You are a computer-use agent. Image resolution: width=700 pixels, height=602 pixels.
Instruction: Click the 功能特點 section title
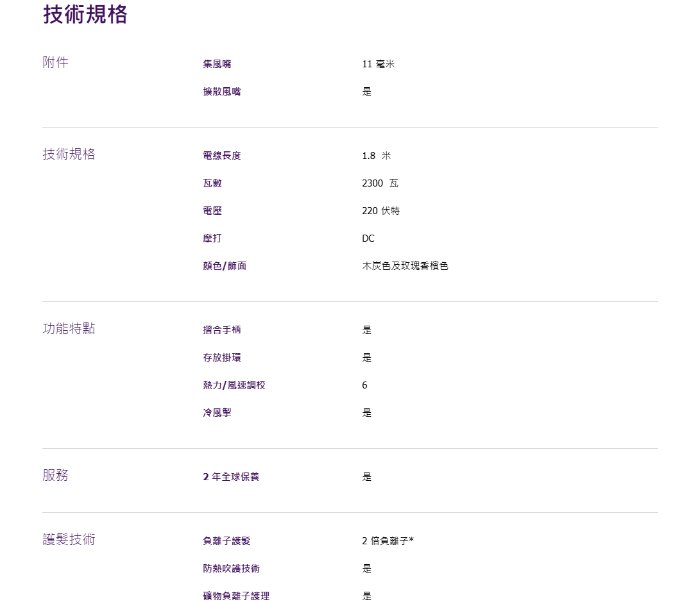[69, 329]
